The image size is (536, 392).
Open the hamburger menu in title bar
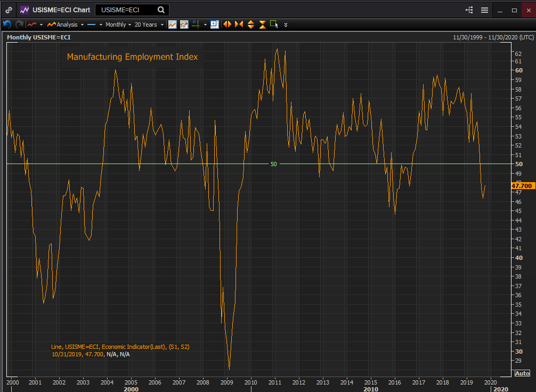(484, 10)
